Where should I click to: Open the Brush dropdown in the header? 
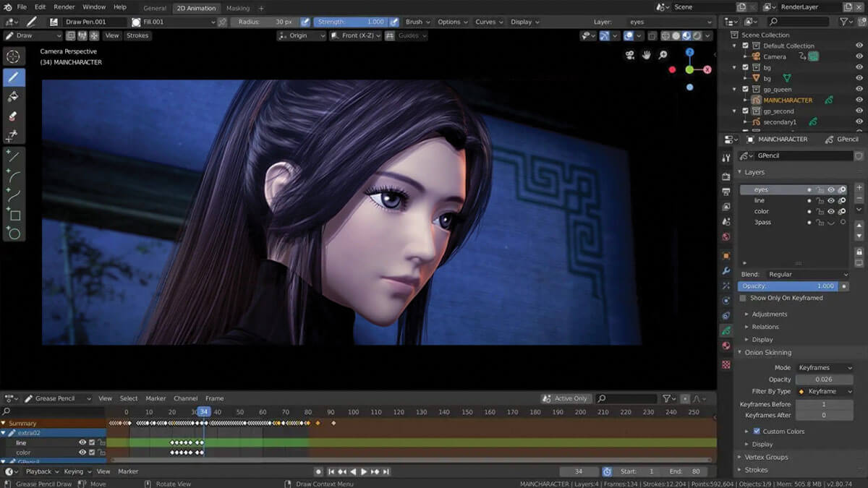[x=416, y=22]
